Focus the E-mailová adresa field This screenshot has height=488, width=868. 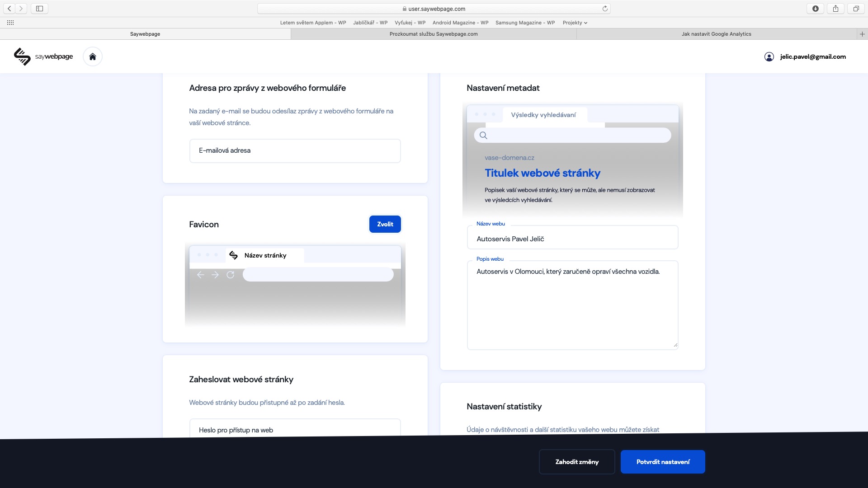point(295,150)
